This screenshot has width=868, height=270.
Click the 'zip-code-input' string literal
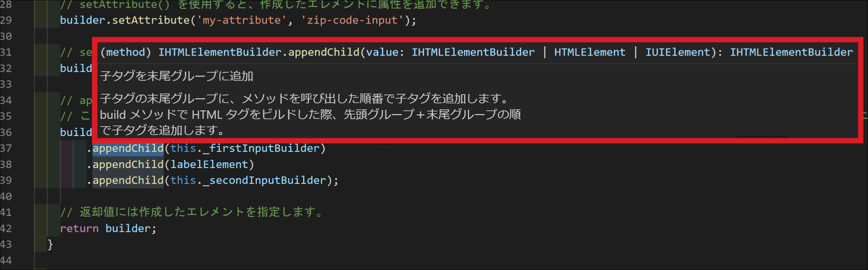(352, 20)
